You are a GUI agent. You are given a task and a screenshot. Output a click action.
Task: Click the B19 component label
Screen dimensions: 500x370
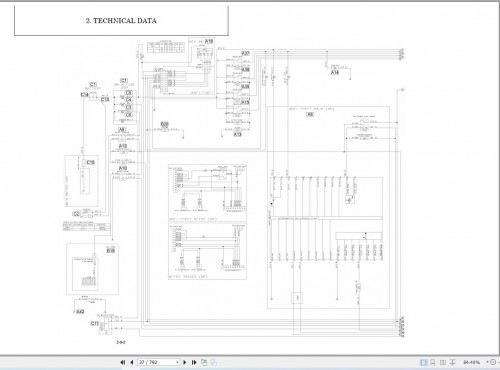111,250
